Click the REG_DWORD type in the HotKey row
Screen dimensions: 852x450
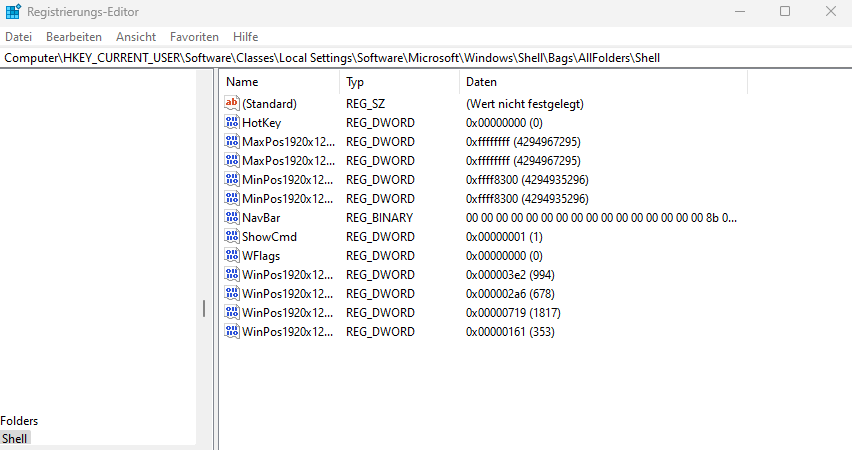380,123
